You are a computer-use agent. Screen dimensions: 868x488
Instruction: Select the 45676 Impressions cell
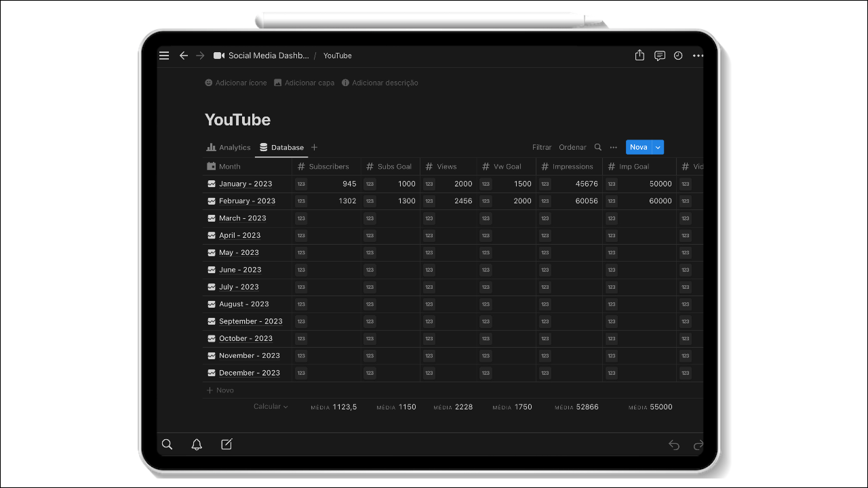click(x=569, y=184)
